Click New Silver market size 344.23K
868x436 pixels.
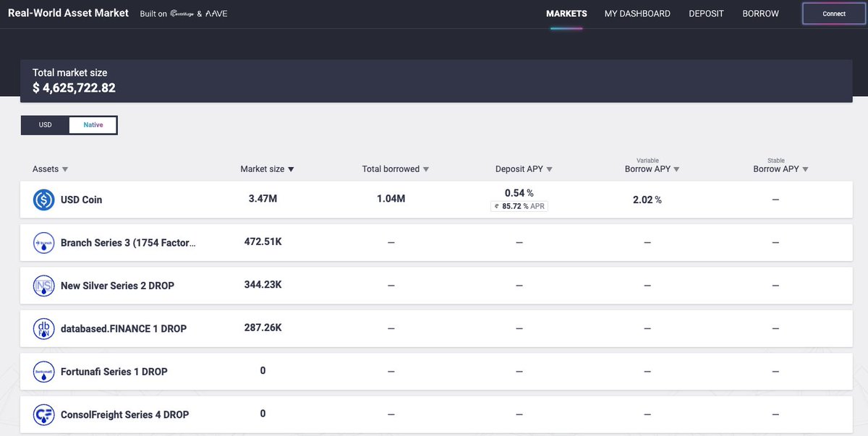tap(263, 285)
